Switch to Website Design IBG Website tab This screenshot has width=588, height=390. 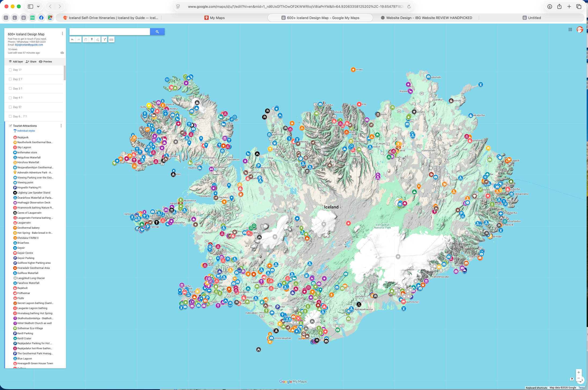(x=426, y=18)
